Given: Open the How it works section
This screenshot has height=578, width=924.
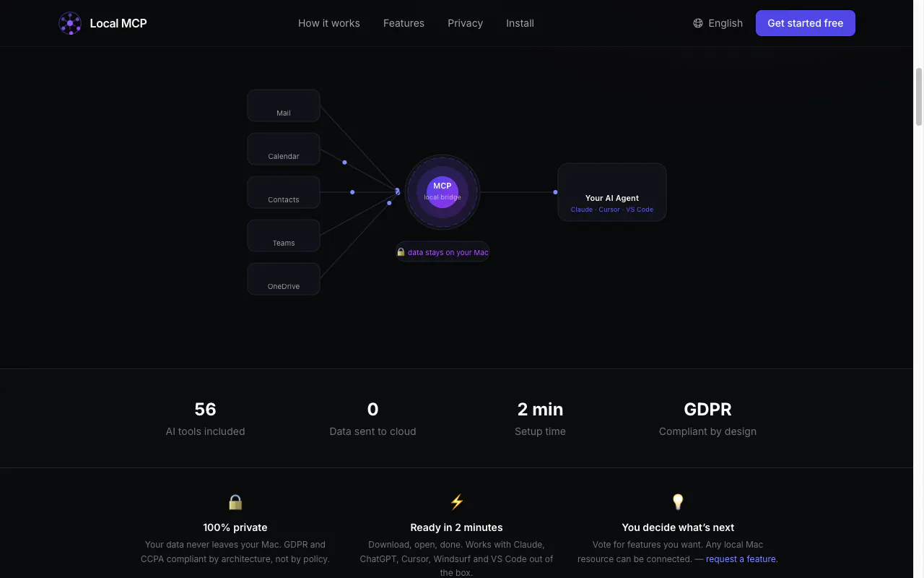Looking at the screenshot, I should pos(329,23).
